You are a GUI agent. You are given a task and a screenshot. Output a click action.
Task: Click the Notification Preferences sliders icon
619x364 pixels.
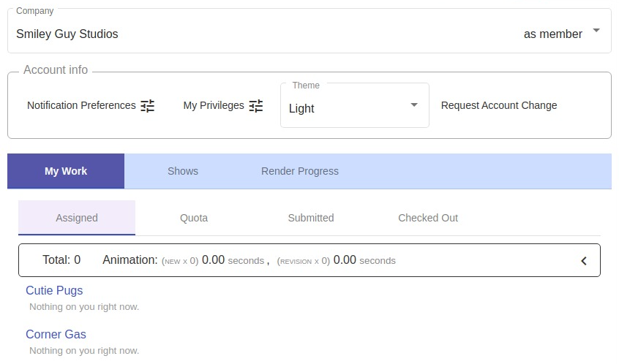click(148, 106)
